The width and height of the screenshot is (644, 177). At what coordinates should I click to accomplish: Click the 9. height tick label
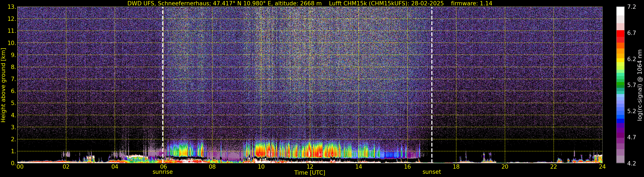pyautogui.click(x=13, y=55)
